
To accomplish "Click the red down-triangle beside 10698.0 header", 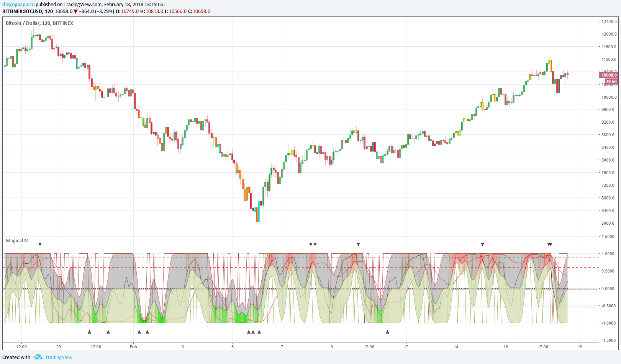I will point(75,11).
